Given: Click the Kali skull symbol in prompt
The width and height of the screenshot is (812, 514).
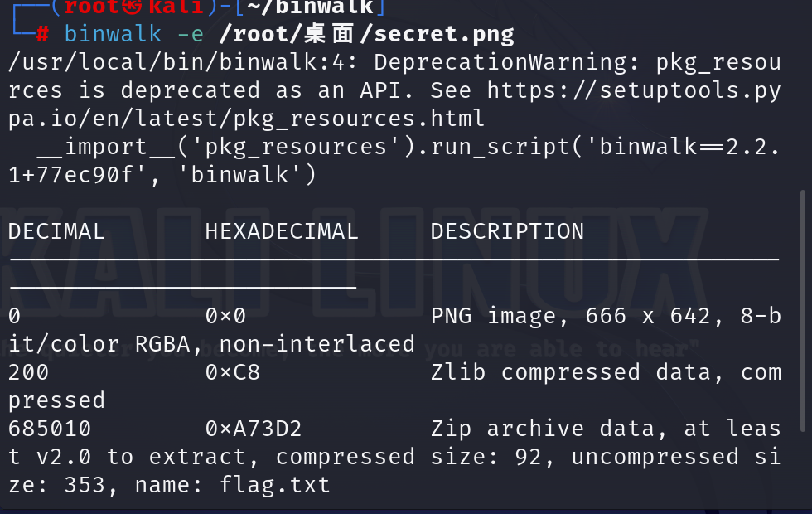Looking at the screenshot, I should coord(132,7).
